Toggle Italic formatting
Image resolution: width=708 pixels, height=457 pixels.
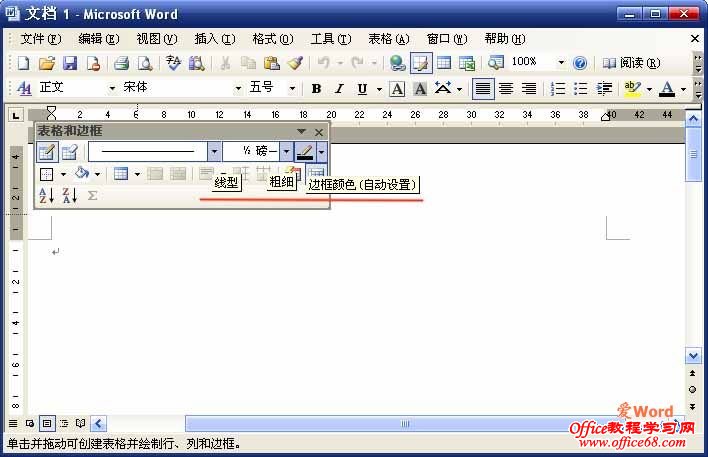point(339,89)
